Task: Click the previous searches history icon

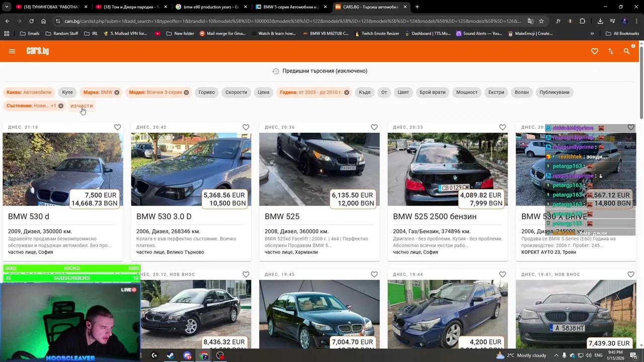Action: [x=276, y=71]
